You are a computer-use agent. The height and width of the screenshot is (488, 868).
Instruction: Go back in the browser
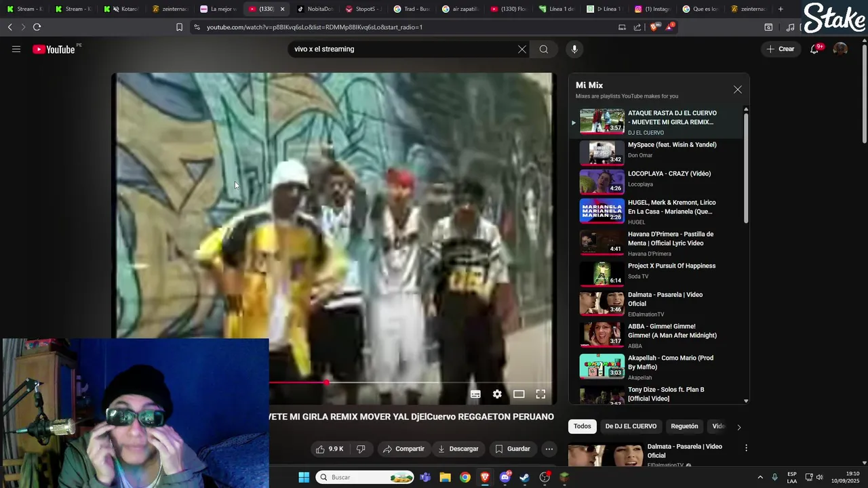point(9,27)
